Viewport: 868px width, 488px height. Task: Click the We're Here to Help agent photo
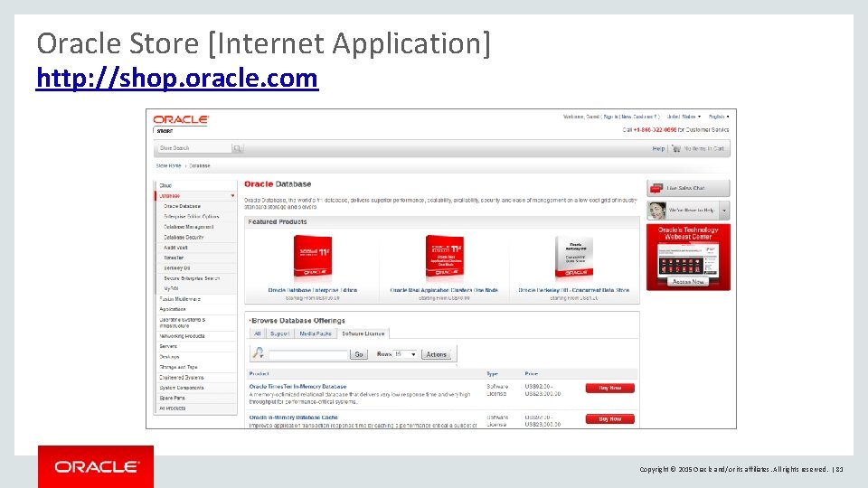(657, 211)
